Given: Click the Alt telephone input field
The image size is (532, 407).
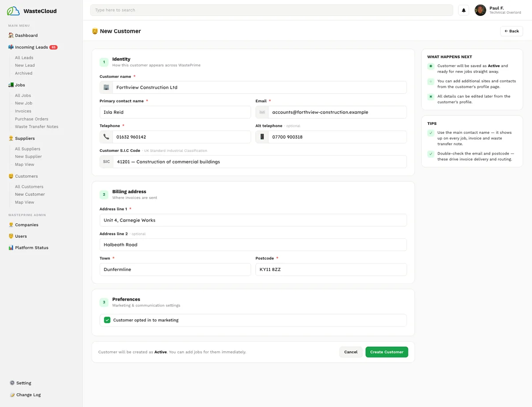Looking at the screenshot, I should (x=337, y=137).
